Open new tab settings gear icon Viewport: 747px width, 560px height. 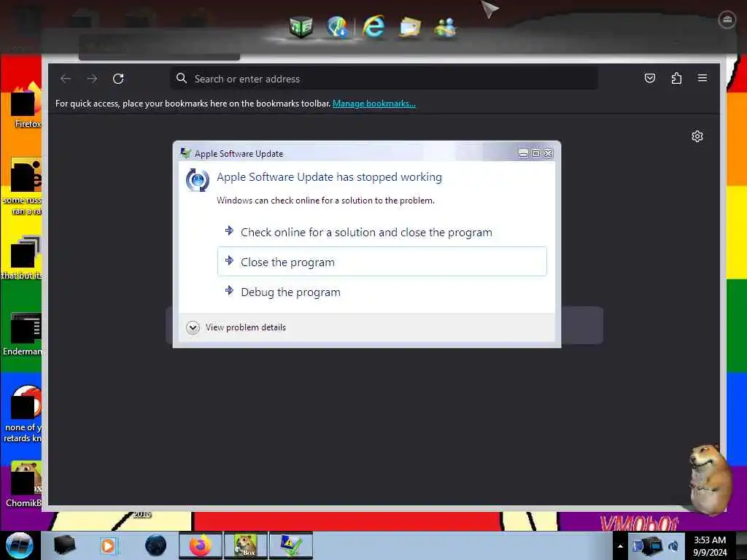pyautogui.click(x=697, y=136)
